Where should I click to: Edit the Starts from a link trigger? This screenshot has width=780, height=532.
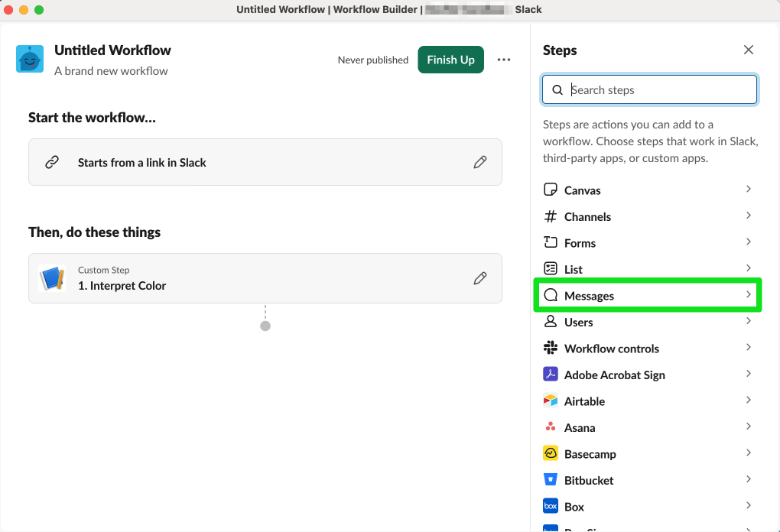click(x=480, y=162)
